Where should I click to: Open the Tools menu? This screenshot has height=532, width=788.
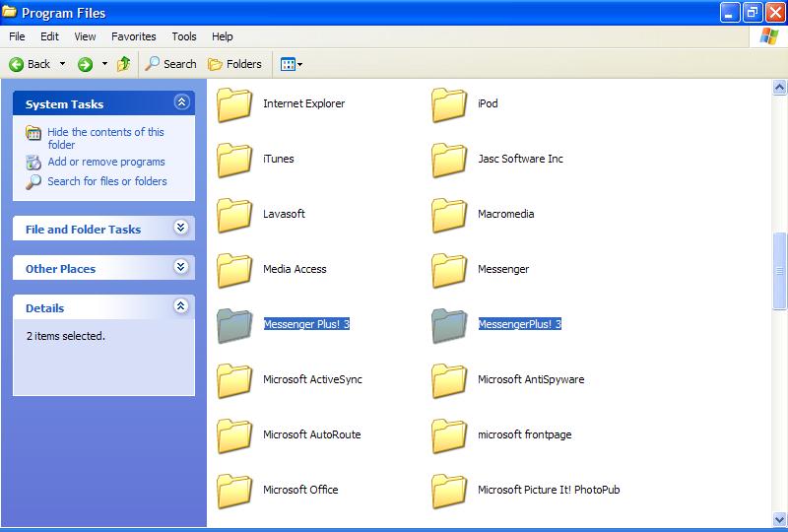(184, 36)
